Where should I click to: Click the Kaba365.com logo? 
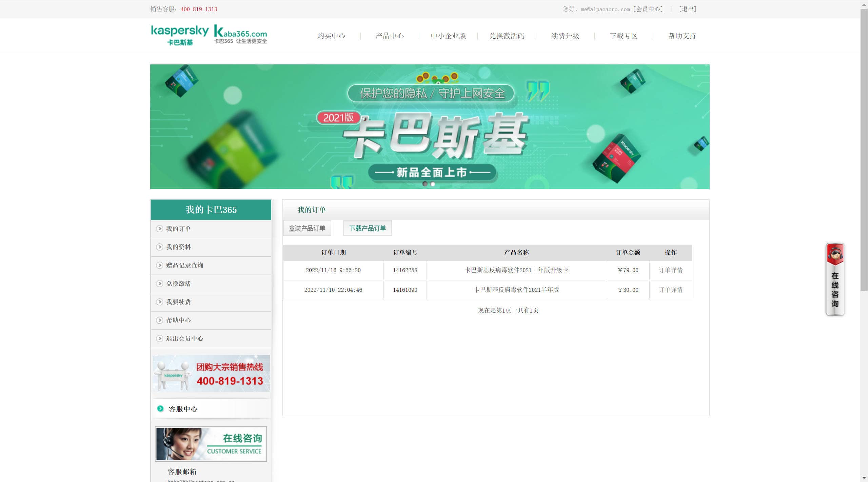240,35
